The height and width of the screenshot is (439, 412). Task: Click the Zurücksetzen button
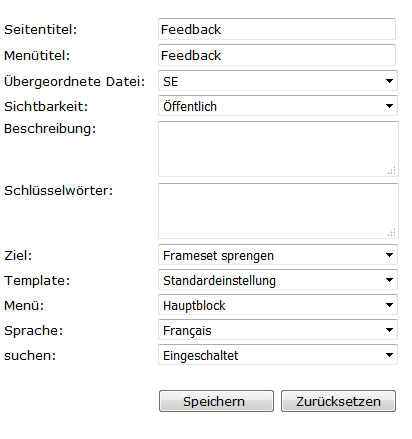[x=338, y=401]
